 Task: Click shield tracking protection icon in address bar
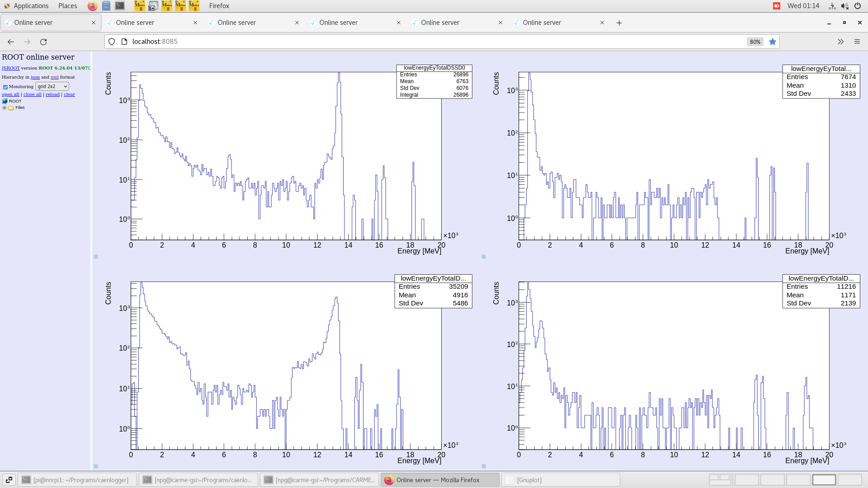point(112,42)
